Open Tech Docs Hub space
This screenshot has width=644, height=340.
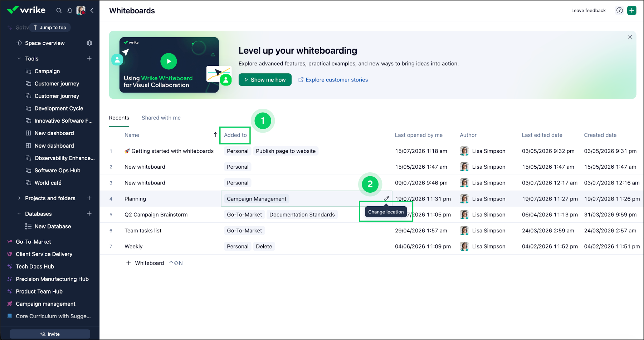(x=35, y=266)
